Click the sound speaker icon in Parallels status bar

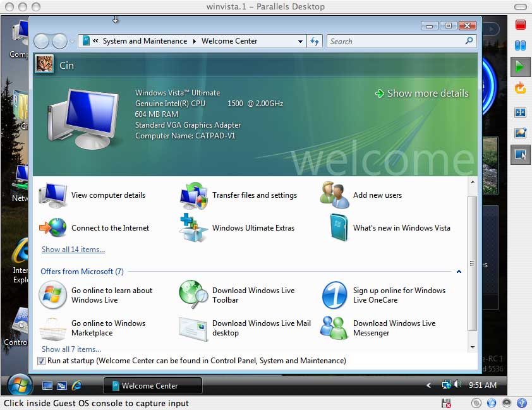point(507,403)
